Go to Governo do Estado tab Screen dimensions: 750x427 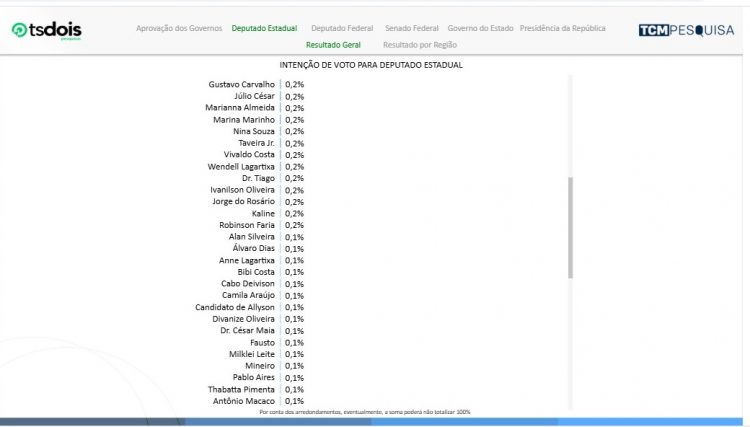481,28
